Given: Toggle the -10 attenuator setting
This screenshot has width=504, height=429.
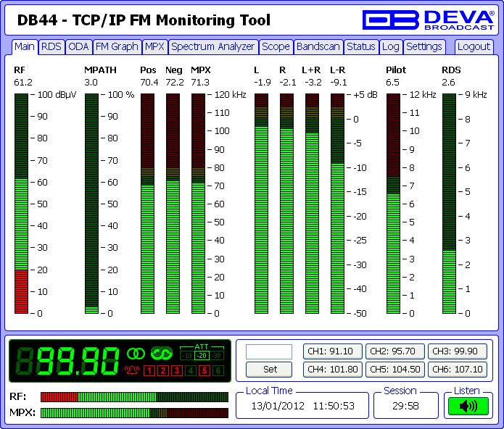Looking at the screenshot, I should coord(187,355).
